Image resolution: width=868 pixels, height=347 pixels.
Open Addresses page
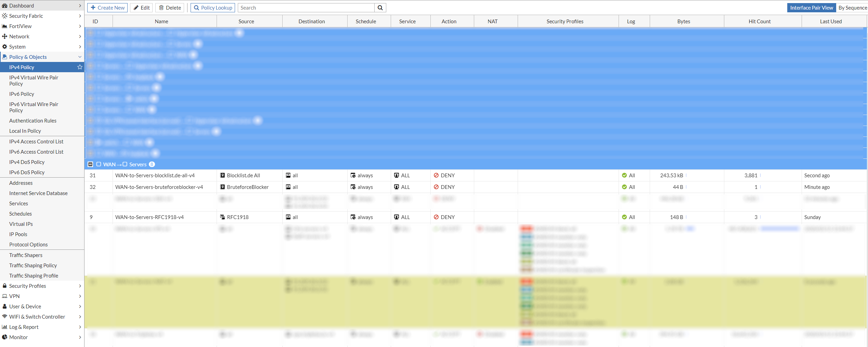[x=21, y=183]
